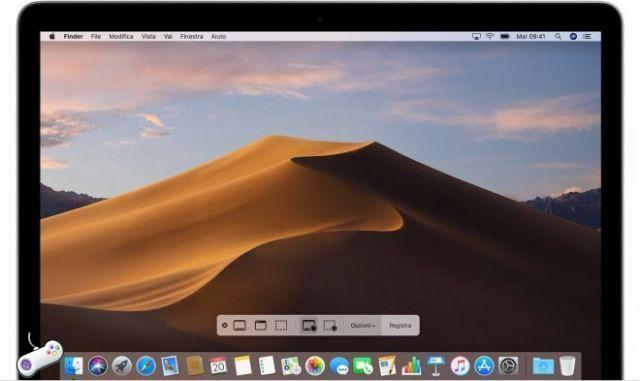Launch Siri from the Dock
Screen dimensions: 640x381
point(98,366)
